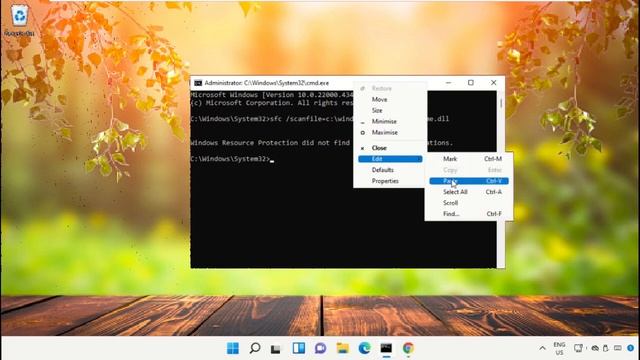640x360 pixels.
Task: Click the 'Microsoft Windows [Version' line
Action: pyautogui.click(x=272, y=95)
